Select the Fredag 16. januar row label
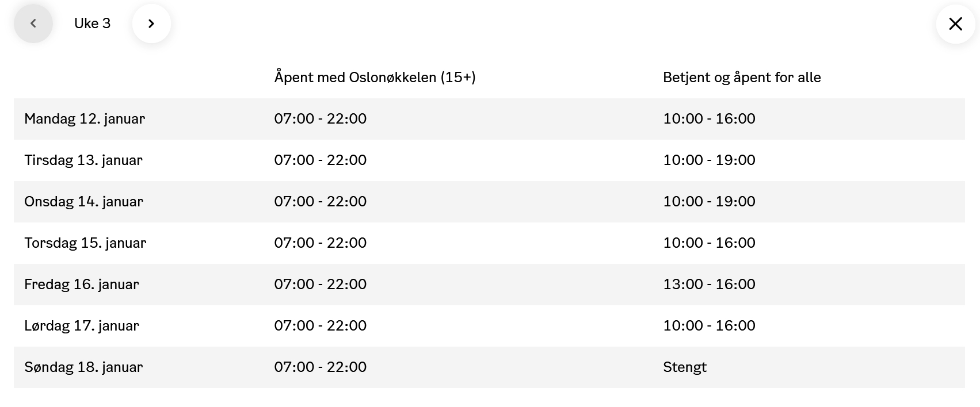 pyautogui.click(x=82, y=285)
